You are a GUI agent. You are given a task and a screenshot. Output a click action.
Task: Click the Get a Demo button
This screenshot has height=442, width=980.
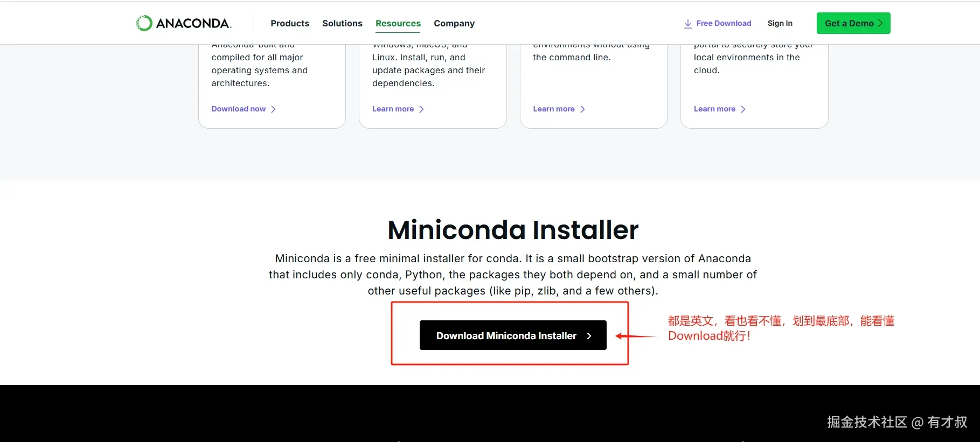point(853,23)
